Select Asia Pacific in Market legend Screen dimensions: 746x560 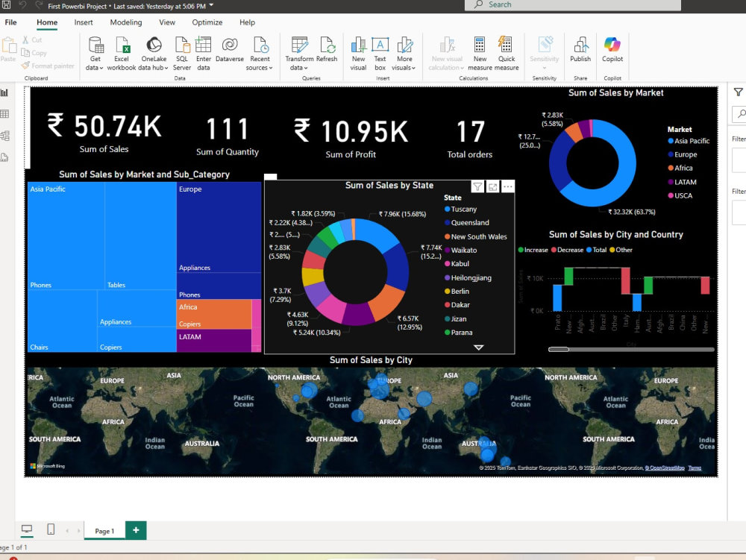tap(689, 141)
